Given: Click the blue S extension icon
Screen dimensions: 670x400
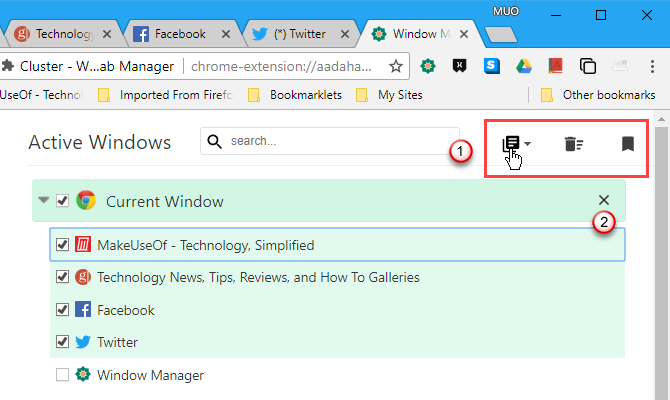Looking at the screenshot, I should coord(491,67).
